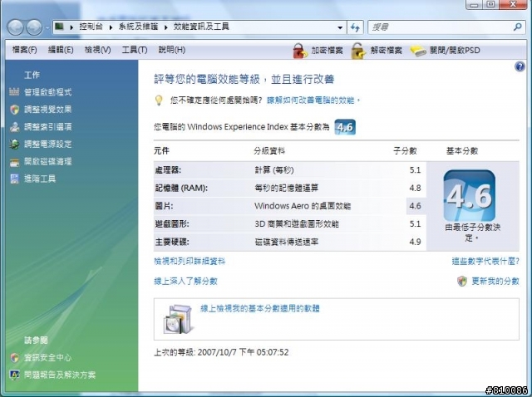
Task: Click icon beside 調整索引選項
Action: click(14, 127)
